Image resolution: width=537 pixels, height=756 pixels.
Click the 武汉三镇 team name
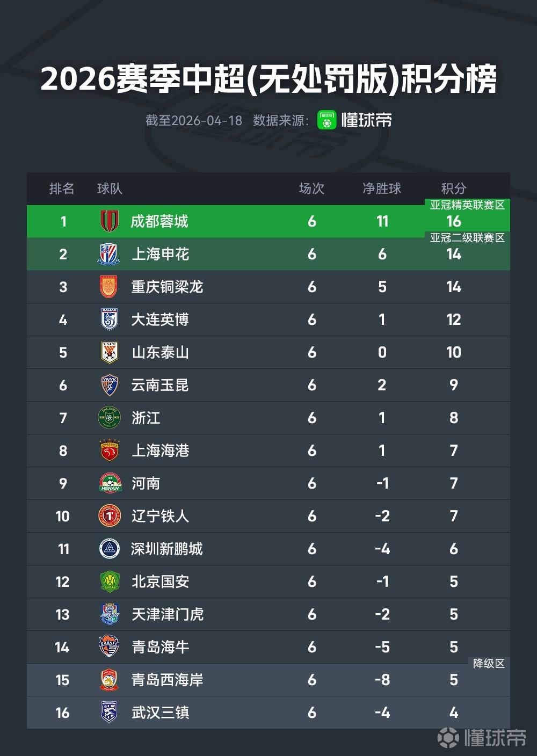(x=160, y=713)
